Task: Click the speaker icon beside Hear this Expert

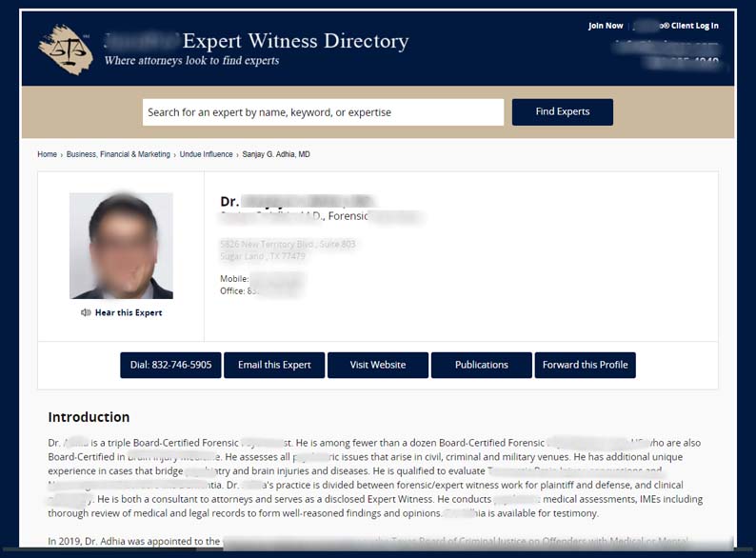Action: [x=86, y=312]
